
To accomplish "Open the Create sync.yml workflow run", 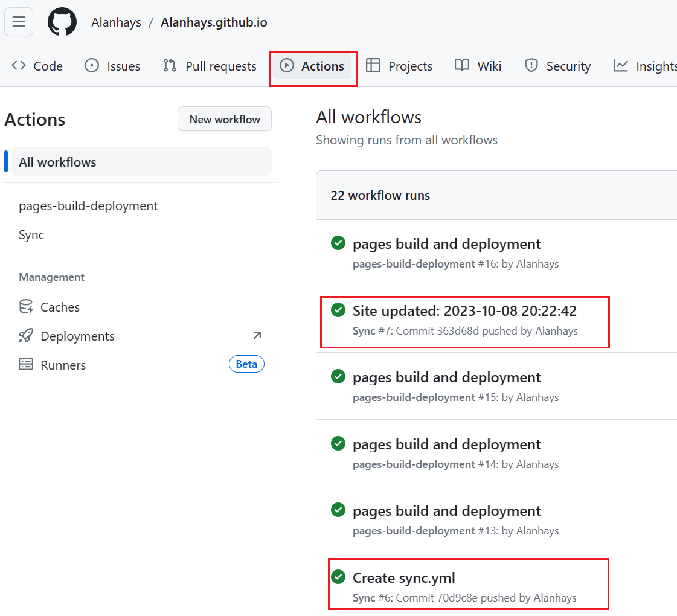I will point(404,578).
